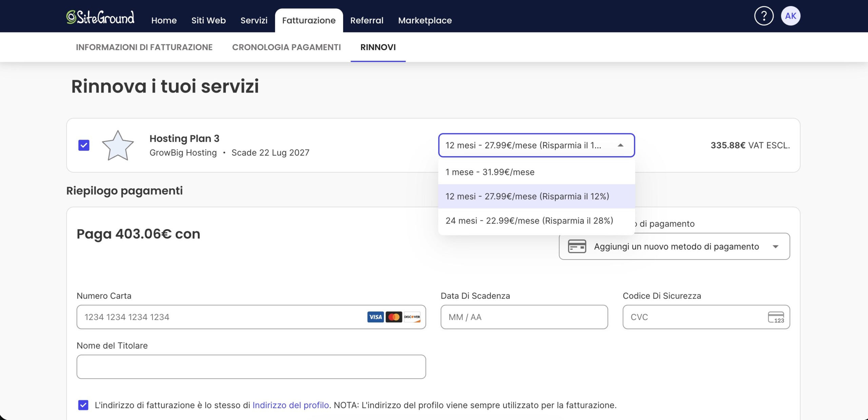The image size is (868, 420).
Task: Click the Visa card logo
Action: (x=375, y=317)
